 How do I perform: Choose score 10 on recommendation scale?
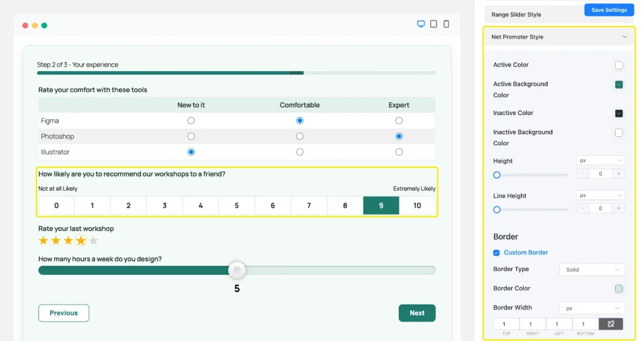coord(418,206)
